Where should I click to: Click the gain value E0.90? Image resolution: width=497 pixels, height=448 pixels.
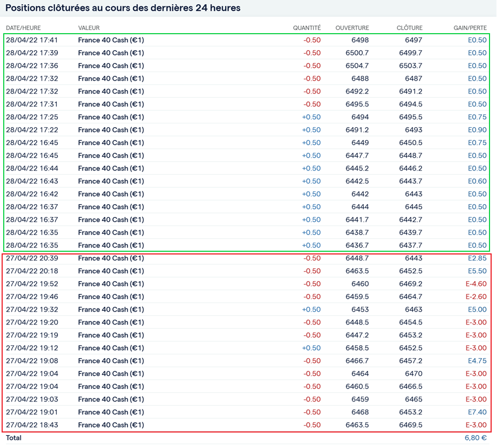(477, 130)
